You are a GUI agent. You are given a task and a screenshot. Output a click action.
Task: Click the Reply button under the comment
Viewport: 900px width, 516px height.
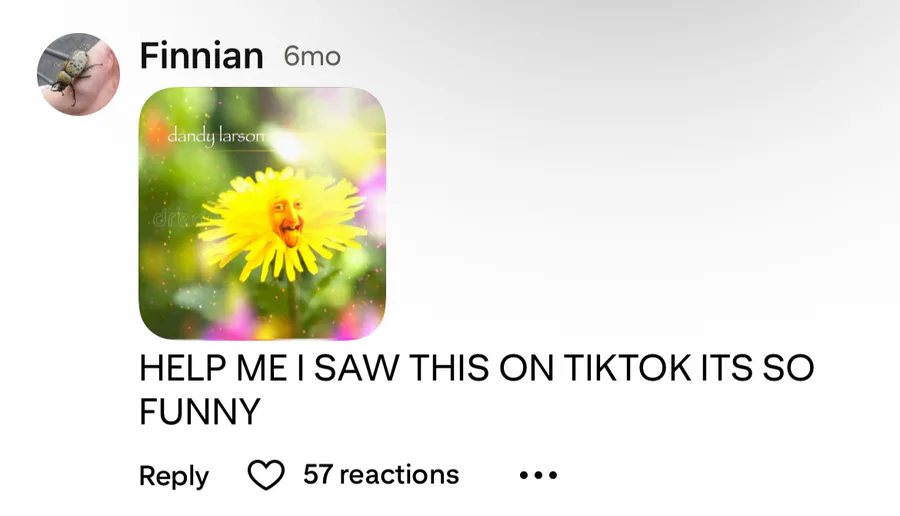pyautogui.click(x=174, y=476)
